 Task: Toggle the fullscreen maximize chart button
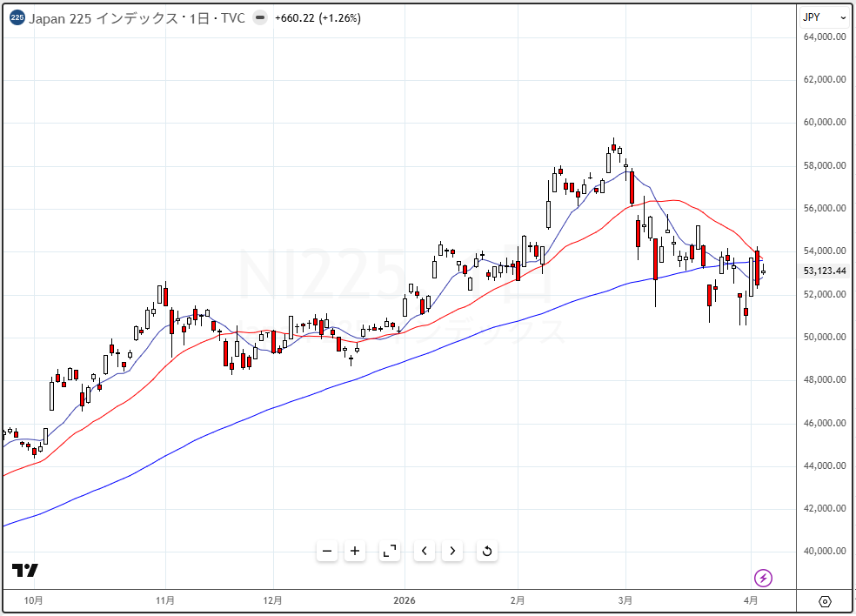click(x=390, y=551)
